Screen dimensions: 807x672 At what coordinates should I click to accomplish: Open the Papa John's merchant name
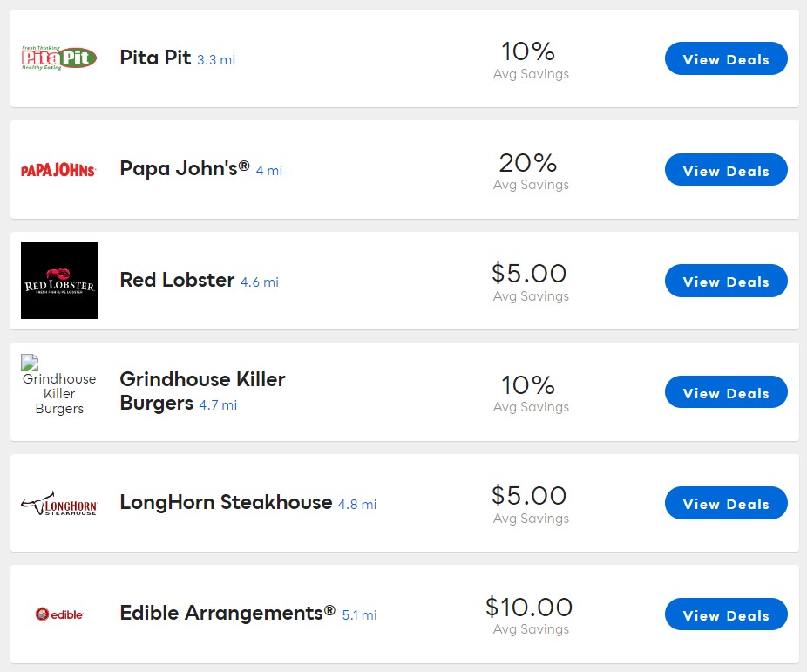pos(184,168)
